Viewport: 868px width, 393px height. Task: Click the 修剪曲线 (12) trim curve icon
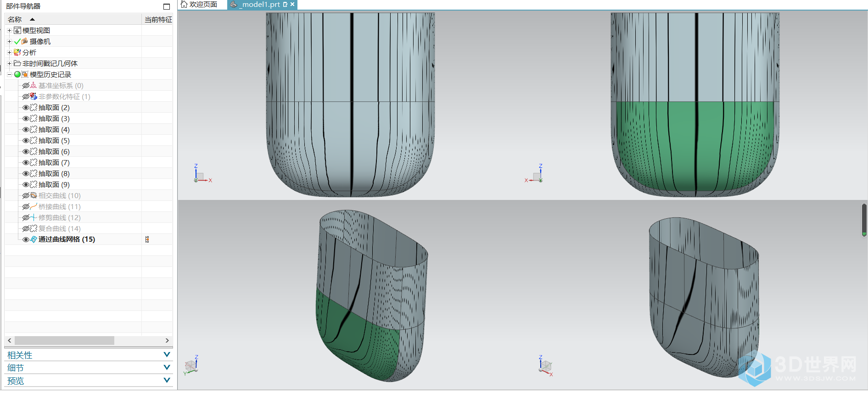point(34,217)
